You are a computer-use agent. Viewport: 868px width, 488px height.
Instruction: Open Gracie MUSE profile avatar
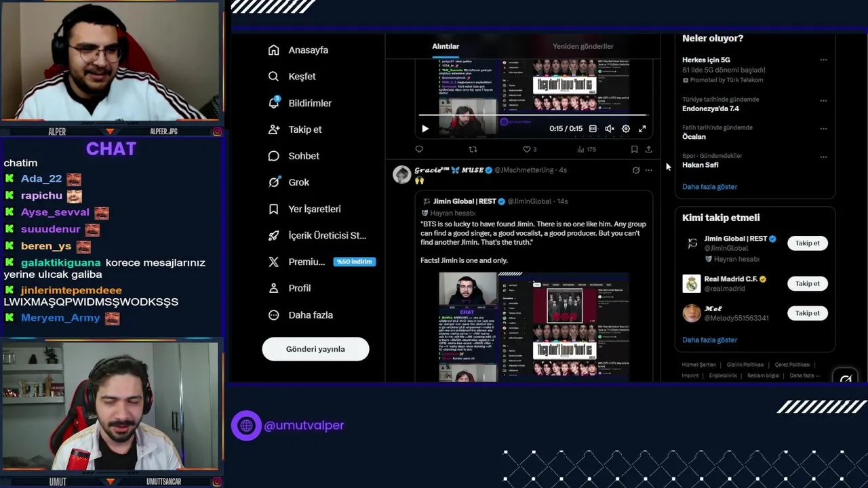pos(402,174)
